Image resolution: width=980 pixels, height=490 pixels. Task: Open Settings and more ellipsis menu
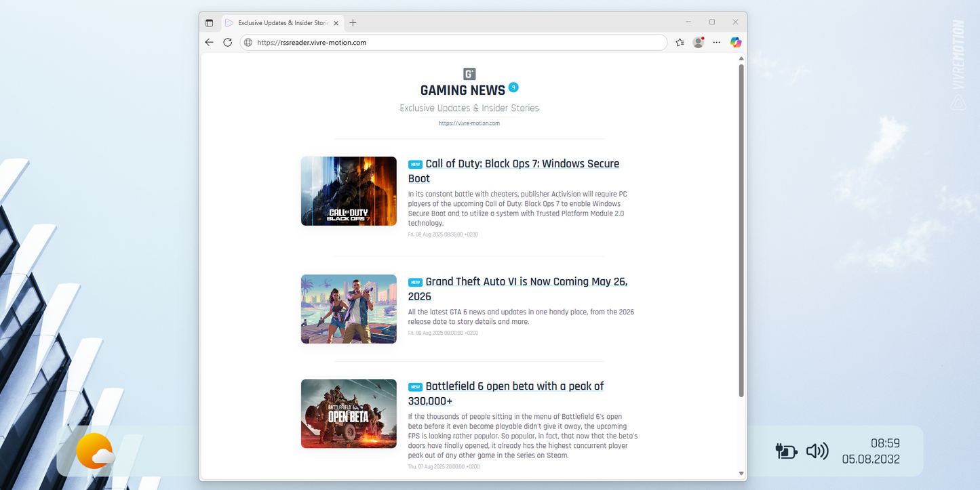716,42
